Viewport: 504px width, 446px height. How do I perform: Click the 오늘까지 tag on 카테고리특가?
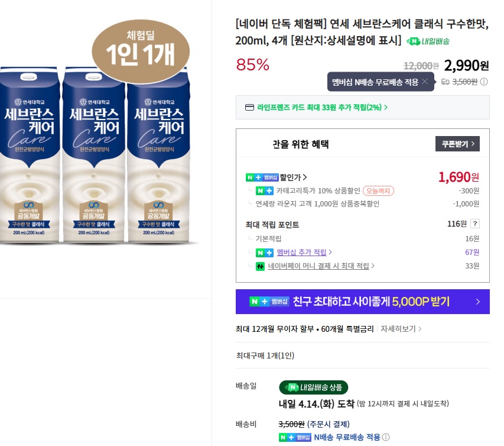pos(378,191)
